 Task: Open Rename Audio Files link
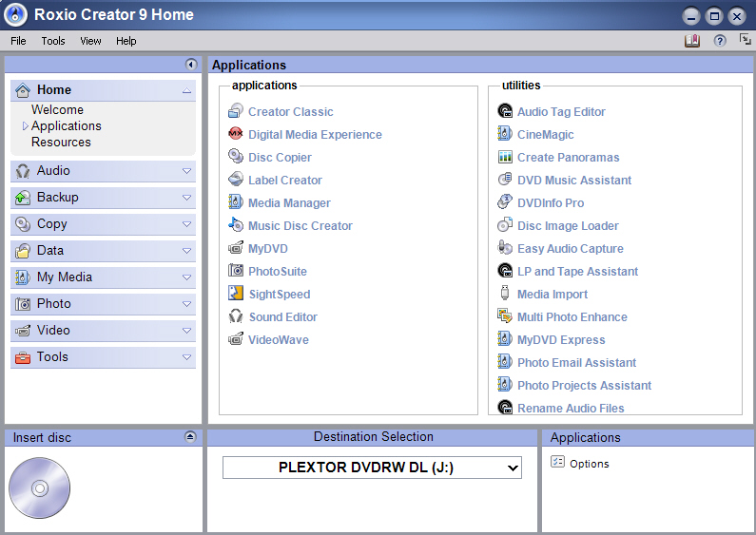pos(571,408)
